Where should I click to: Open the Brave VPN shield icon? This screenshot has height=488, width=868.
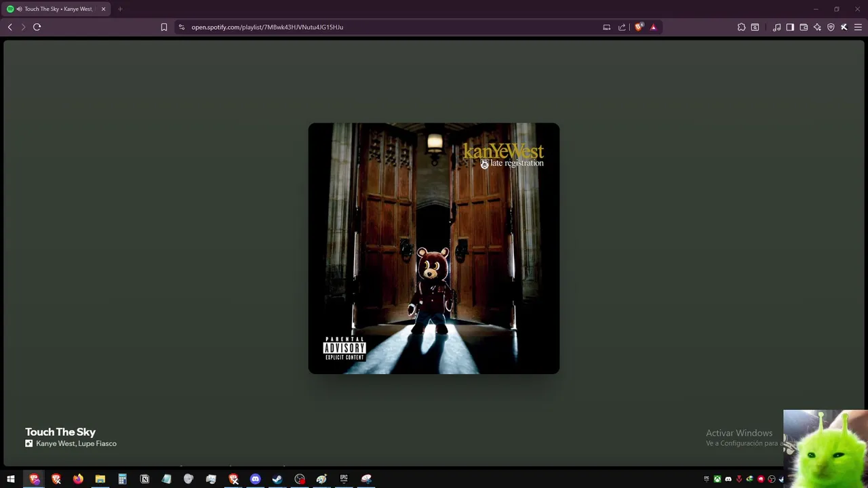coord(831,27)
